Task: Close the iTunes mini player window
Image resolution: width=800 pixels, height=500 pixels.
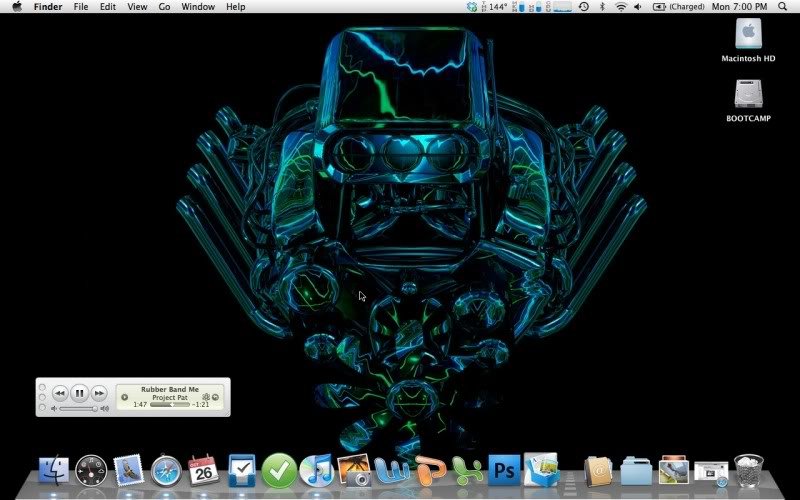Action: (42, 387)
